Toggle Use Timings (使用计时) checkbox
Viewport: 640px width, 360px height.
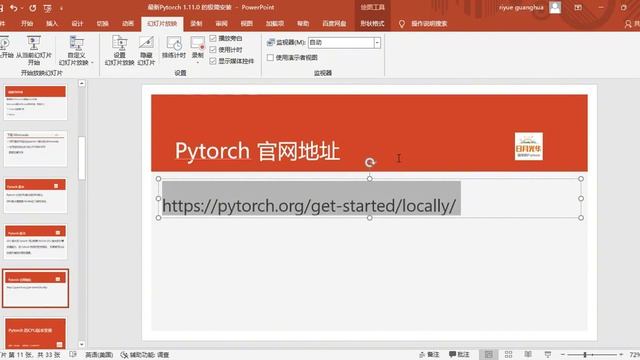(213, 50)
